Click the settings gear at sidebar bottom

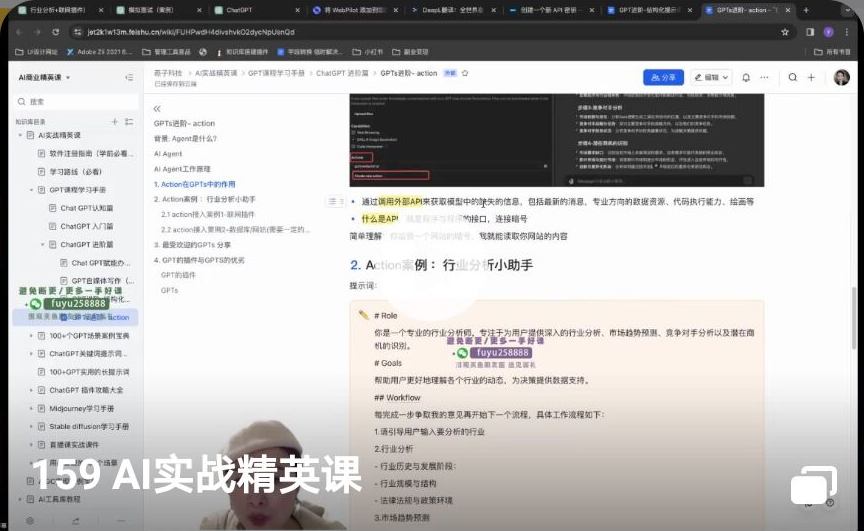(x=30, y=521)
